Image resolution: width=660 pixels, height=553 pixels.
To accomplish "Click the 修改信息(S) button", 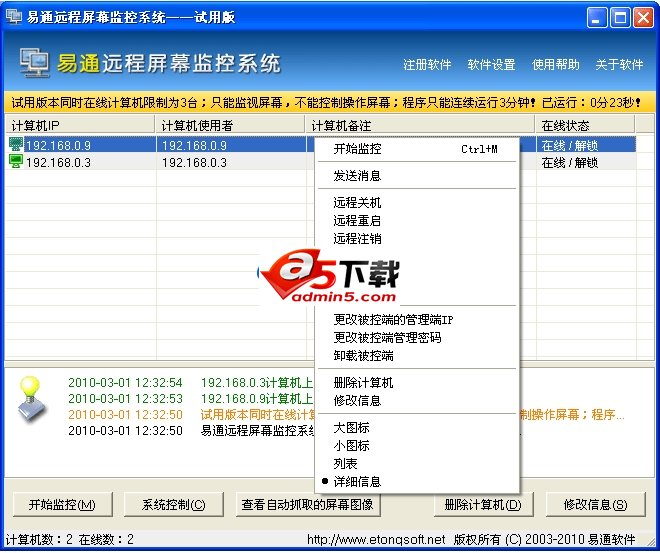I will click(595, 504).
